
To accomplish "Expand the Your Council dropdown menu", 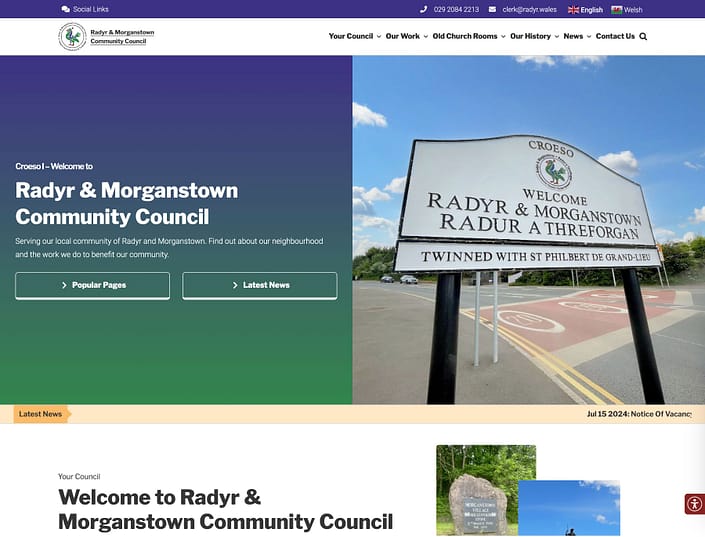I will click(354, 36).
